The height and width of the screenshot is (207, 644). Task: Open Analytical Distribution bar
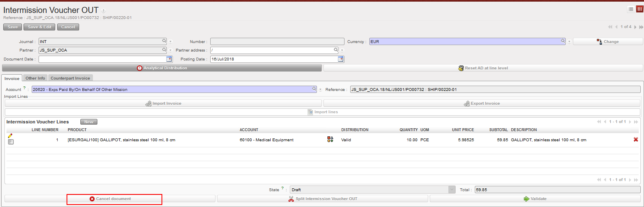162,68
